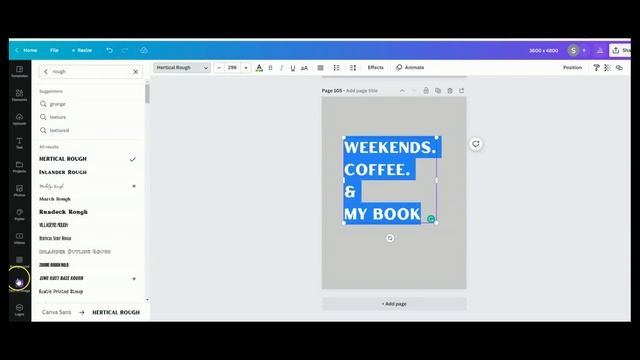Decrease the font size with minus

coord(219,68)
